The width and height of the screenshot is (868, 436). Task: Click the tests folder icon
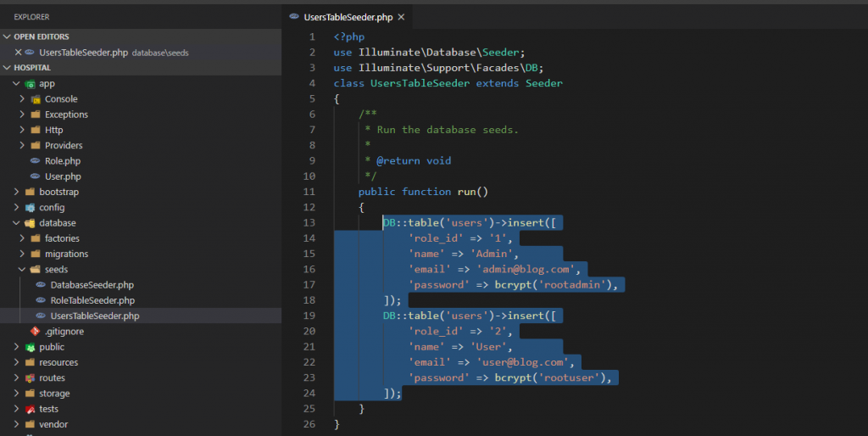[x=30, y=409]
